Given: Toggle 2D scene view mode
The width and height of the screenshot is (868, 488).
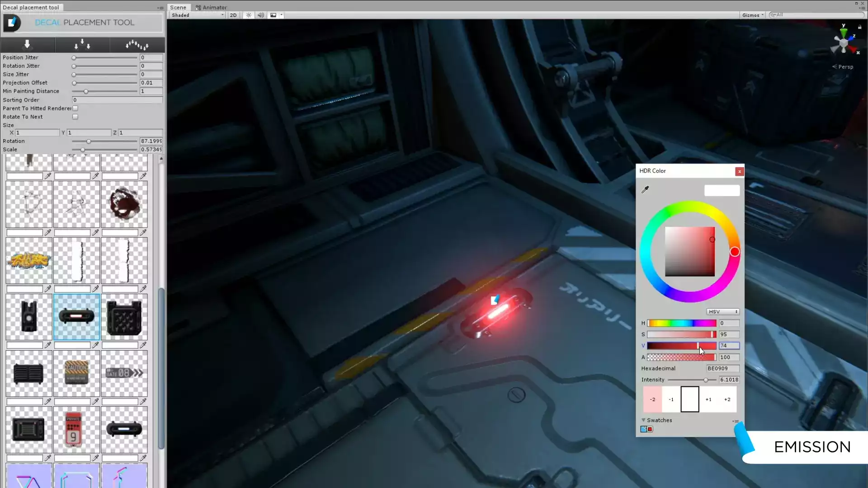Looking at the screenshot, I should [233, 15].
